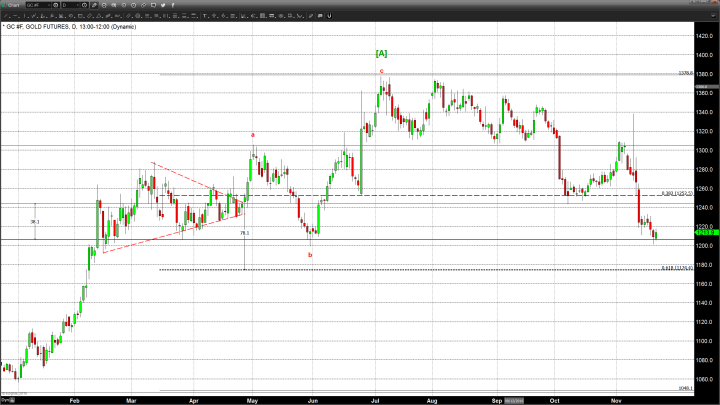720x405 pixels.
Task: Click the 38.3 measurement label
Action: pos(35,222)
